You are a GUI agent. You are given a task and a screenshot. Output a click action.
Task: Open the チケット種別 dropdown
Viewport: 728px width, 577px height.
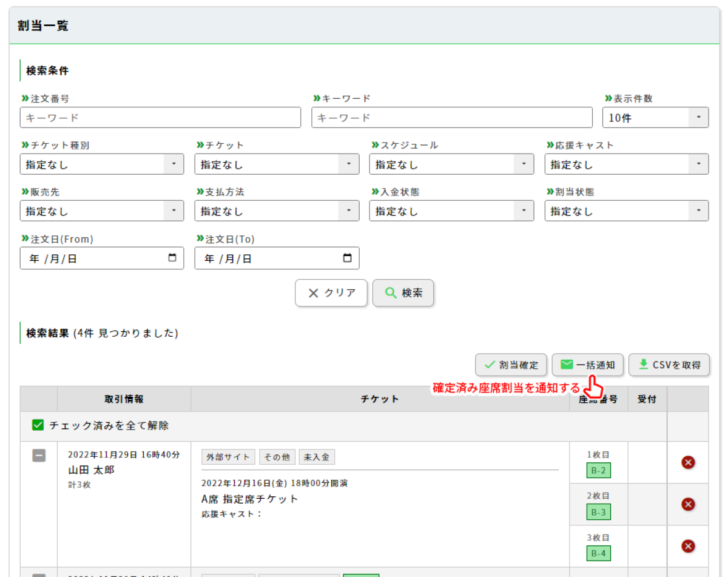102,164
